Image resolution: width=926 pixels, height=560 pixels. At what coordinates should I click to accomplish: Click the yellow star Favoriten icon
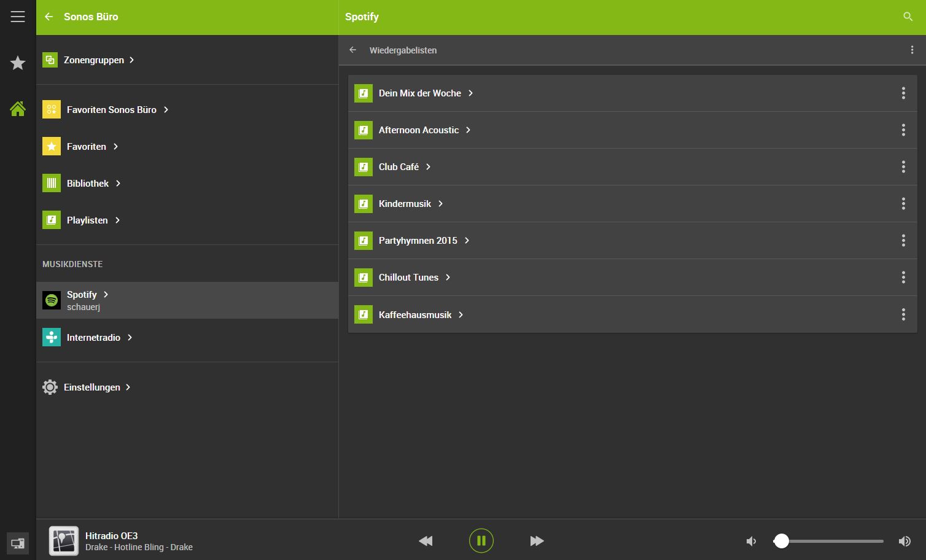tap(52, 146)
